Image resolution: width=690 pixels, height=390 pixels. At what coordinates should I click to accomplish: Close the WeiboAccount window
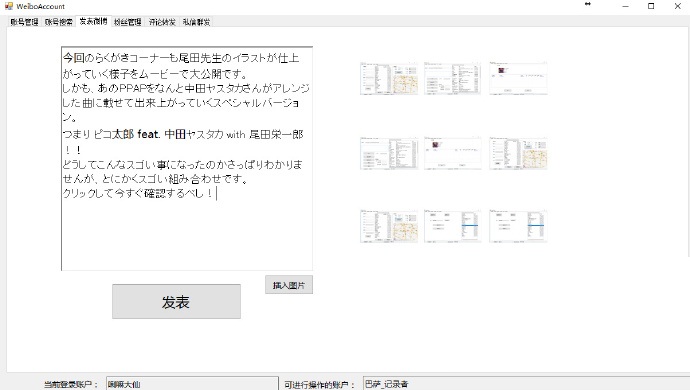[677, 6]
